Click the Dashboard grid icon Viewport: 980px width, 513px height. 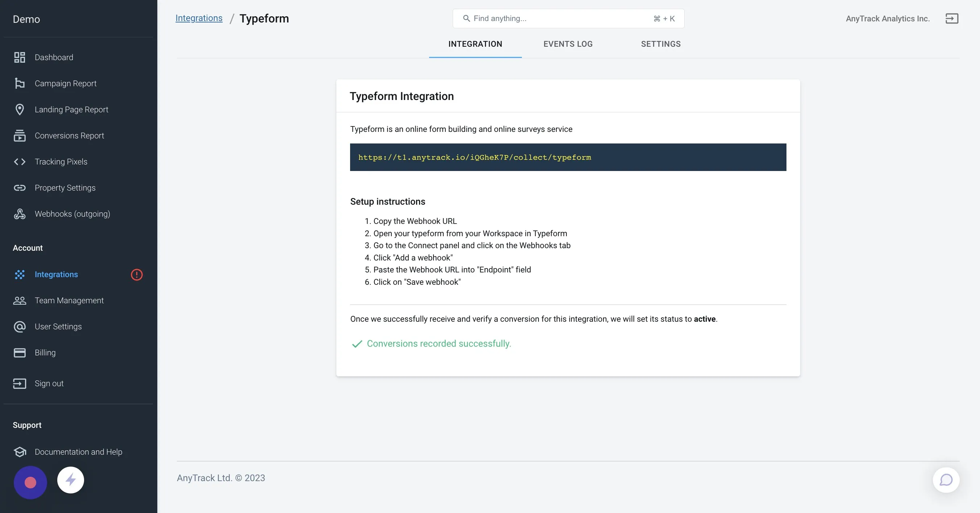pos(20,57)
